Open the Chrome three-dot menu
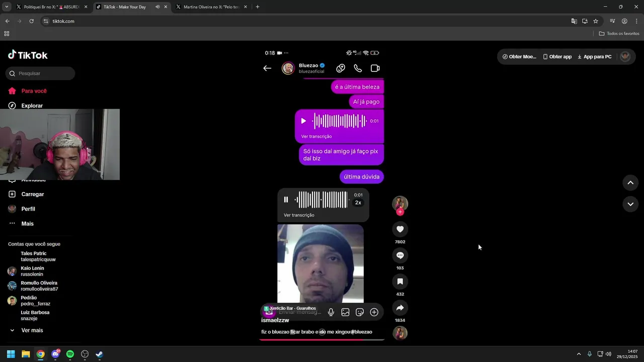Image resolution: width=644 pixels, height=362 pixels. click(637, 21)
